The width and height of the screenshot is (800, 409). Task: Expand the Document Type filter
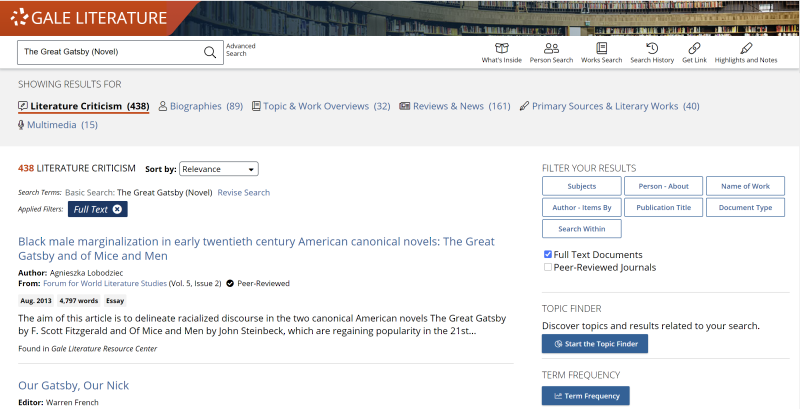point(745,208)
